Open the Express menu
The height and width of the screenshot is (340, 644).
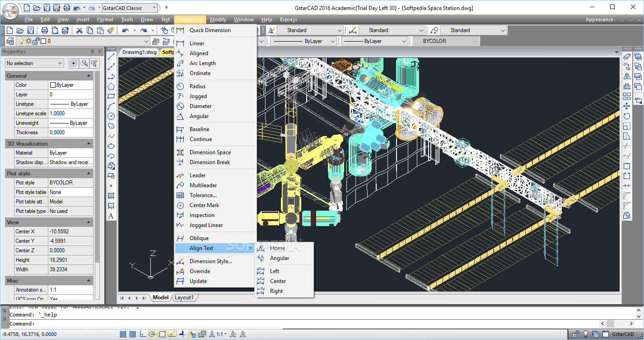point(289,19)
